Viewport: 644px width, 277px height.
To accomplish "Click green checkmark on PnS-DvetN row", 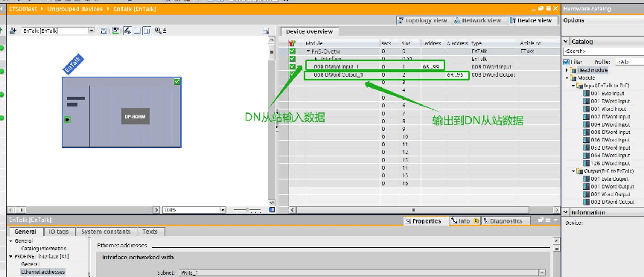I will 292,51.
